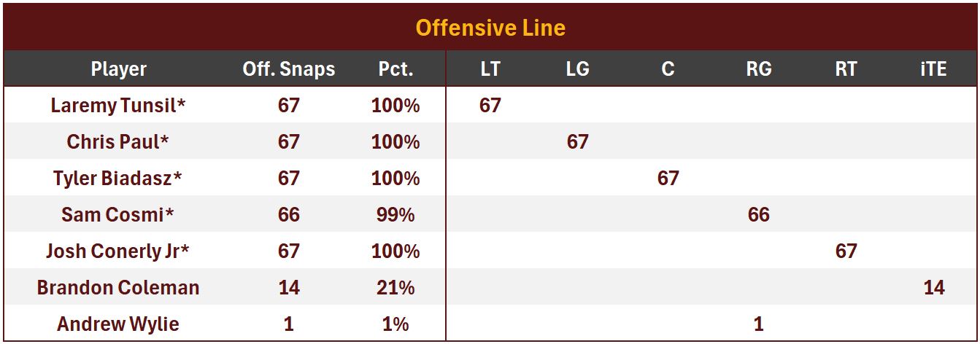Viewport: 980px width, 344px height.
Task: Select the Josh Conerly Jr name cell
Action: pyautogui.click(x=118, y=251)
